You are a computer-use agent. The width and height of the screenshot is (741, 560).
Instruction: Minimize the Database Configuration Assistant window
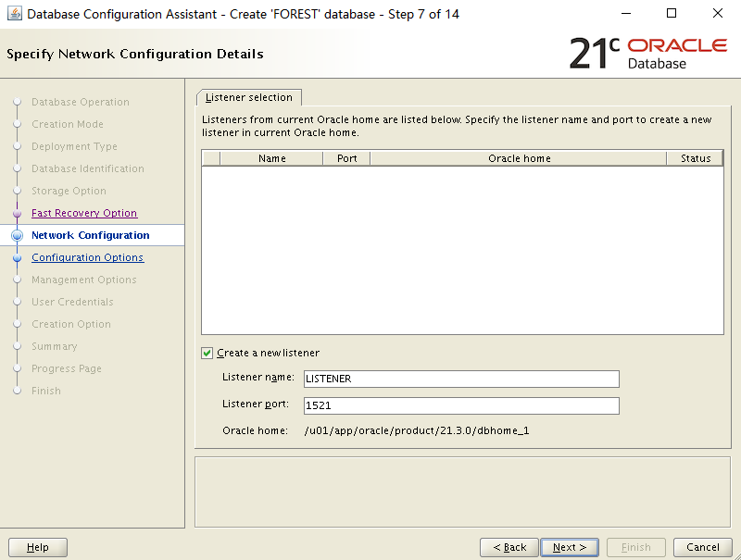click(x=626, y=14)
